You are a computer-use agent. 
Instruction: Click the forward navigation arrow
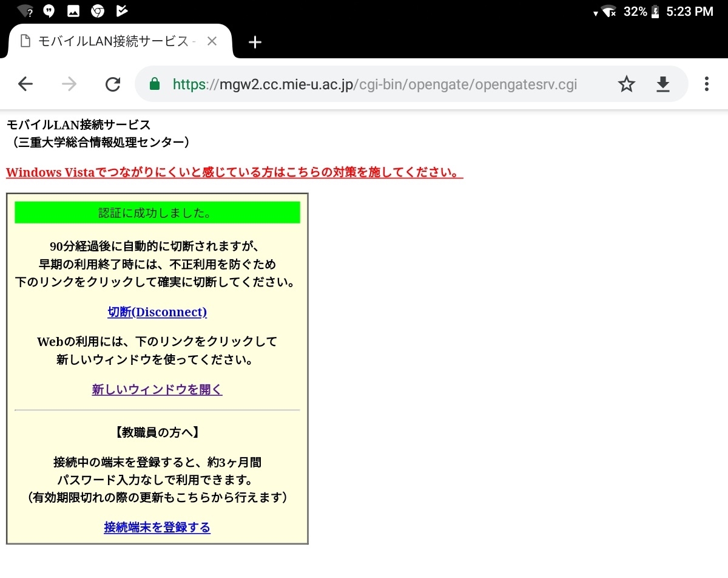coord(69,84)
